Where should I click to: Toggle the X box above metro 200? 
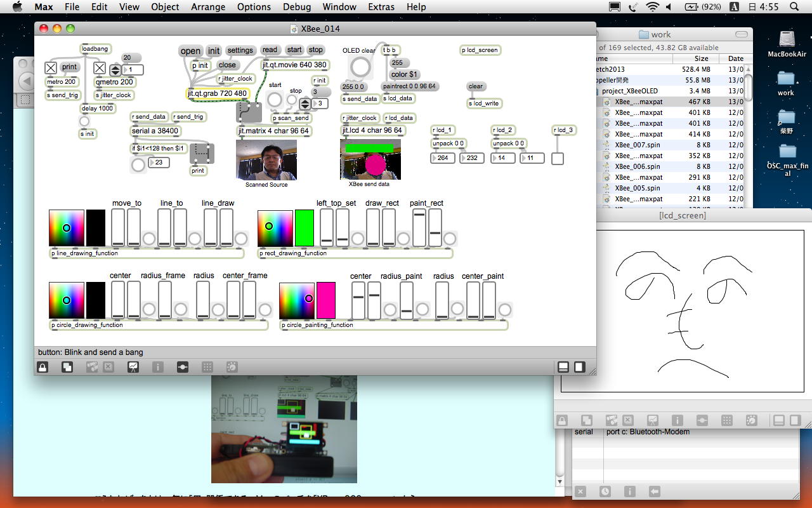(51, 67)
